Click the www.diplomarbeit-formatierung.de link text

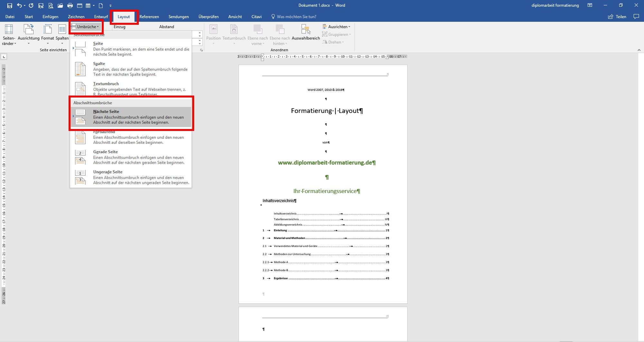325,163
